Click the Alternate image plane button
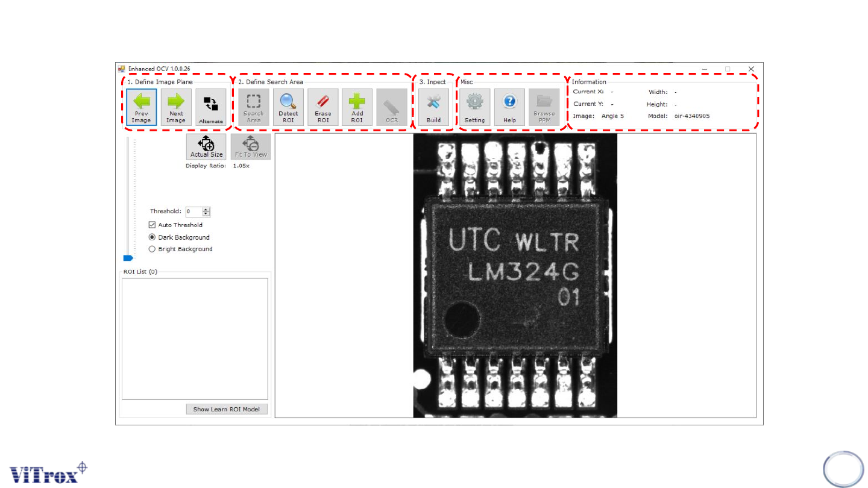Screen dimensions: 868x488 (x=211, y=107)
